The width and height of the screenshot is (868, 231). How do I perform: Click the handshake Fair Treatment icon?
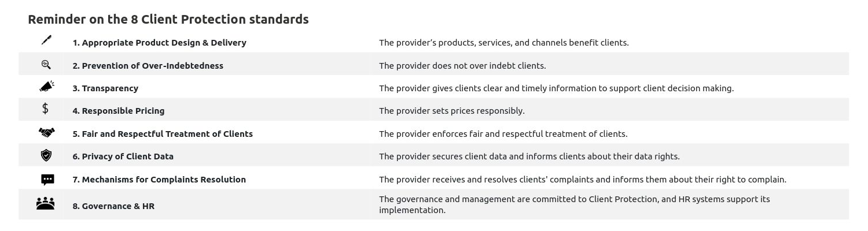46,133
